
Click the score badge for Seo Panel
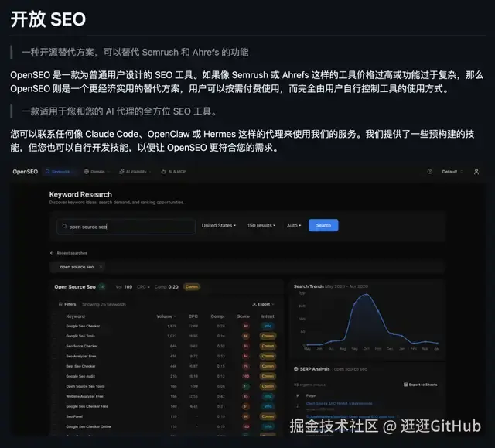246,416
